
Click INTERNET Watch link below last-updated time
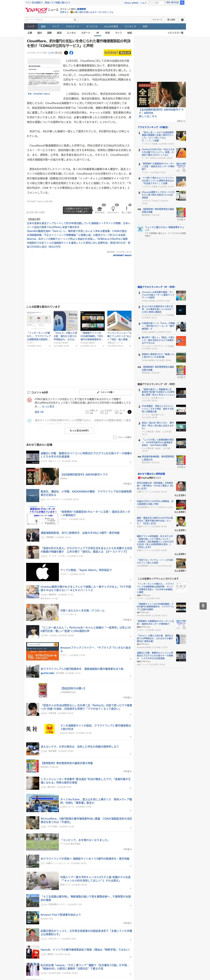(x=122, y=256)
